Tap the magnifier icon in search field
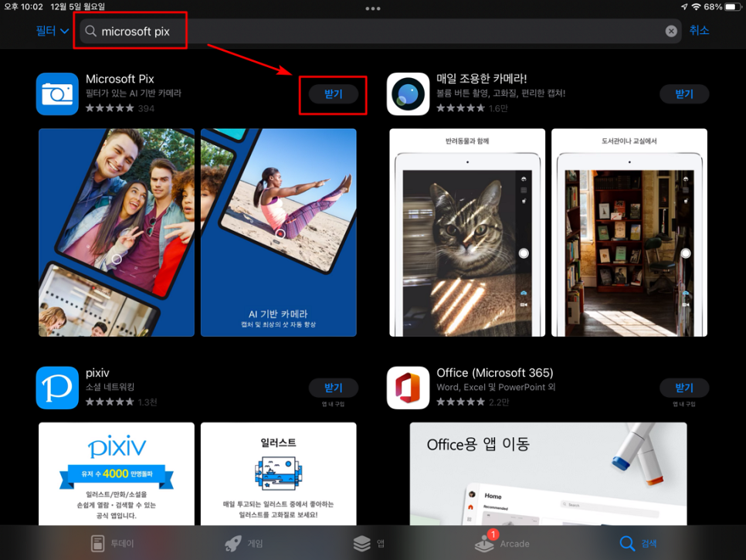Viewport: 746px width, 560px height. tap(90, 32)
